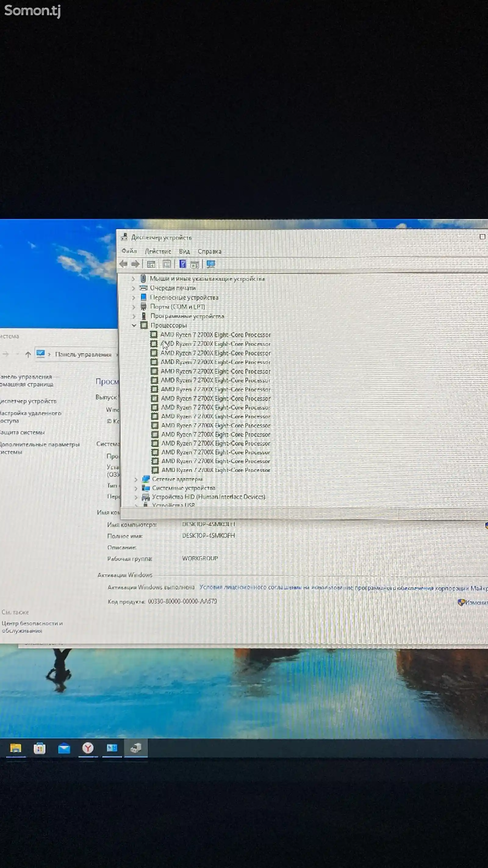Open the Справка menu
488x868 pixels.
pyautogui.click(x=209, y=251)
